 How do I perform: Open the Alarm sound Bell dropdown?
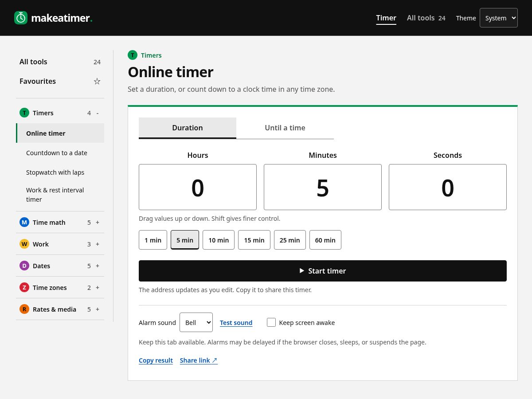coord(196,322)
